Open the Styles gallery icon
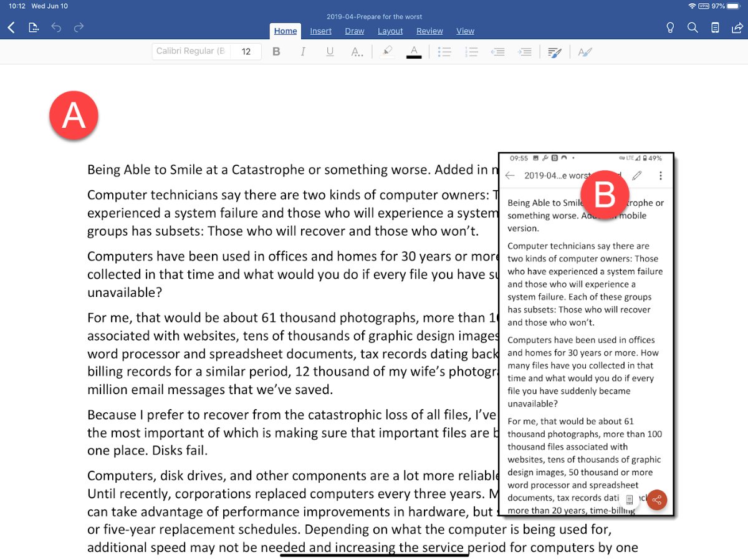 (585, 52)
